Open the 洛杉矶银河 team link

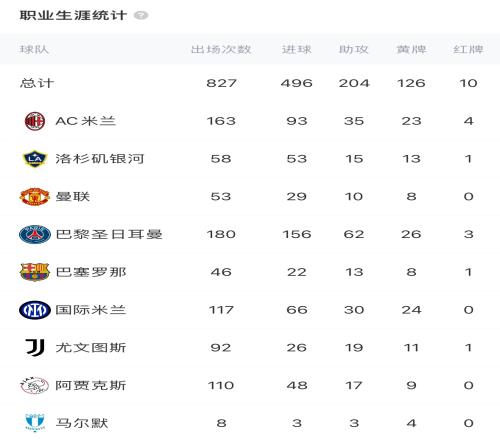pos(100,159)
